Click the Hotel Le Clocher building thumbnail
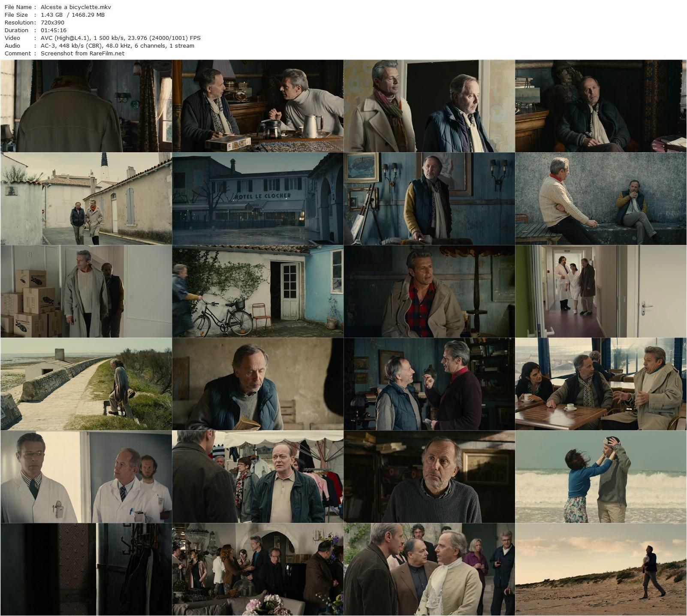The height and width of the screenshot is (616, 687). pyautogui.click(x=258, y=199)
